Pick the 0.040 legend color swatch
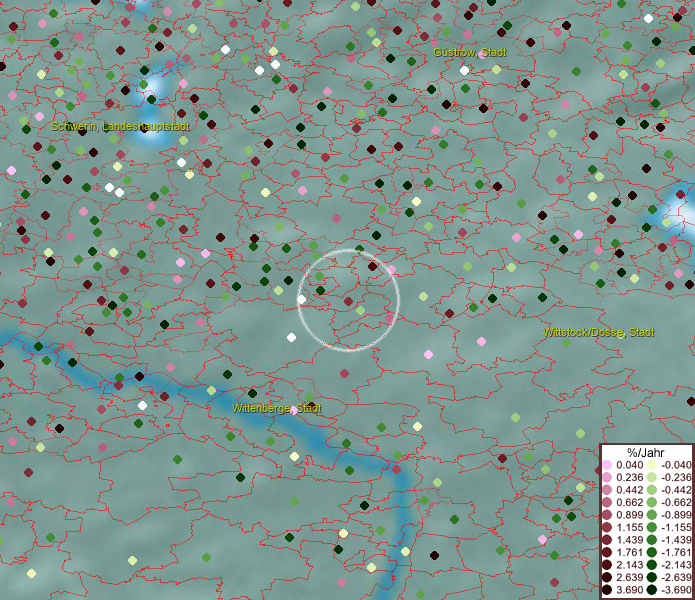The height and width of the screenshot is (600, 695). [x=607, y=465]
